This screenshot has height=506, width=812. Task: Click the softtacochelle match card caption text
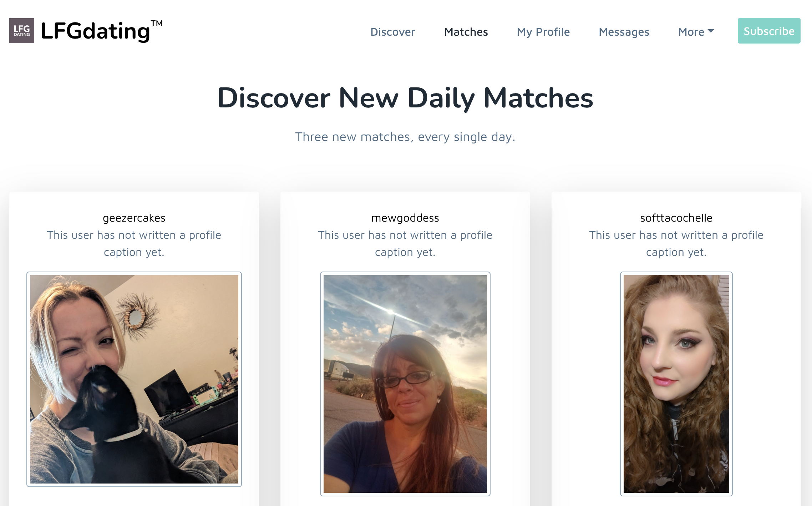(x=676, y=243)
